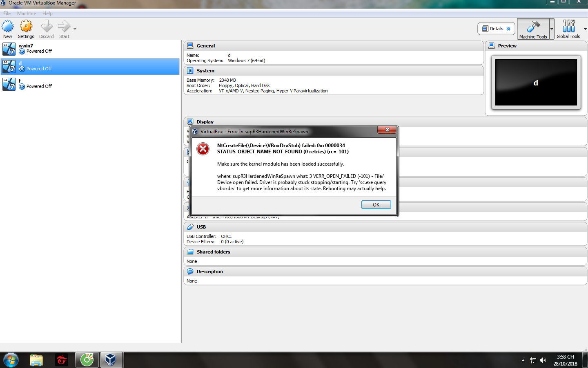Expand the Start button dropdown arrow
Image resolution: width=588 pixels, height=368 pixels.
tap(75, 29)
